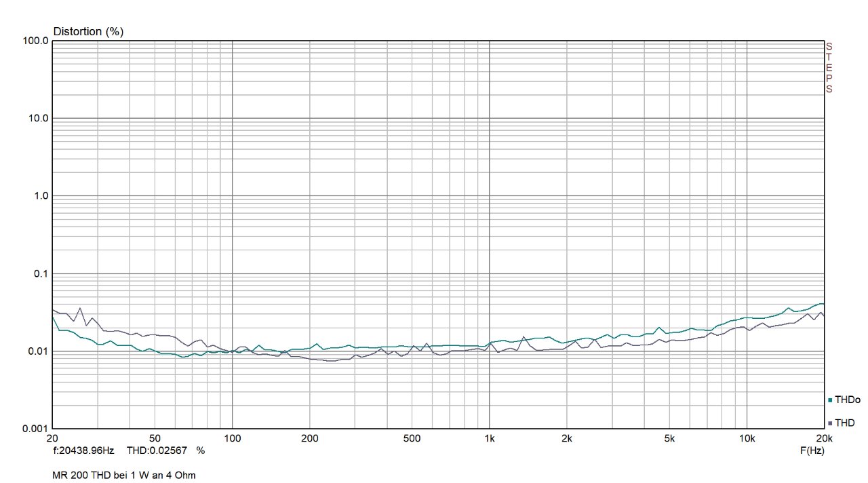Image resolution: width=868 pixels, height=483 pixels.
Task: Select the THD legend label
Action: [845, 423]
